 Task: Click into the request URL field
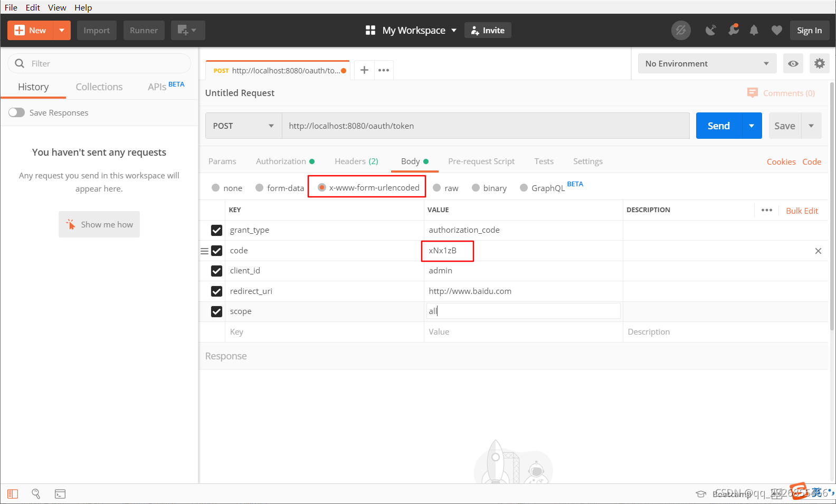click(486, 126)
